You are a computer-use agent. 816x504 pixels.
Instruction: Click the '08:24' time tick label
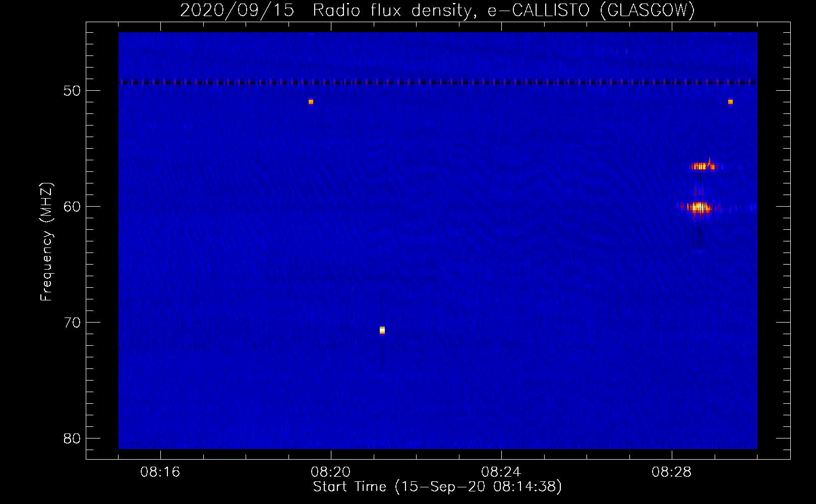pyautogui.click(x=501, y=472)
